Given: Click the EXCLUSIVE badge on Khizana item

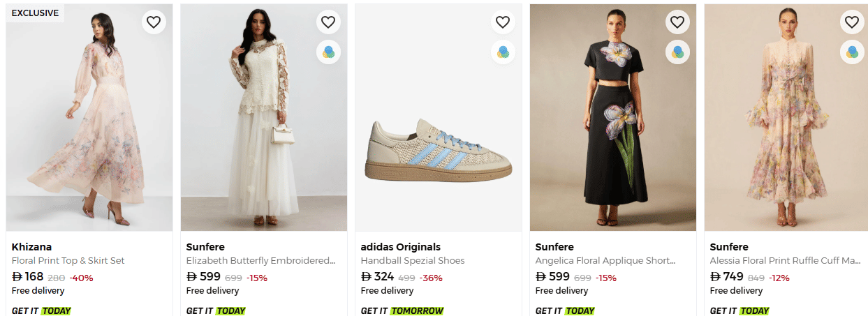Looking at the screenshot, I should tap(35, 13).
